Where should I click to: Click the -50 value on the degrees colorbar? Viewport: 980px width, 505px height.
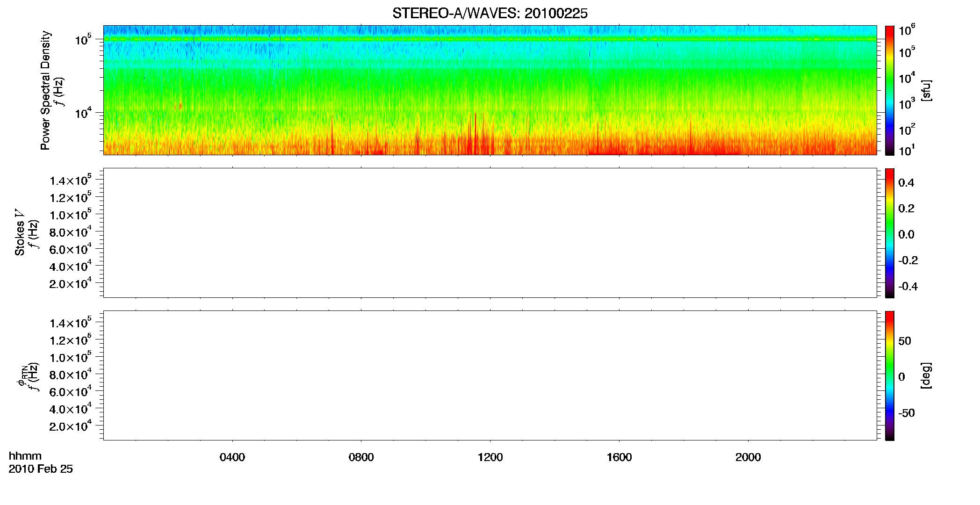tap(907, 413)
